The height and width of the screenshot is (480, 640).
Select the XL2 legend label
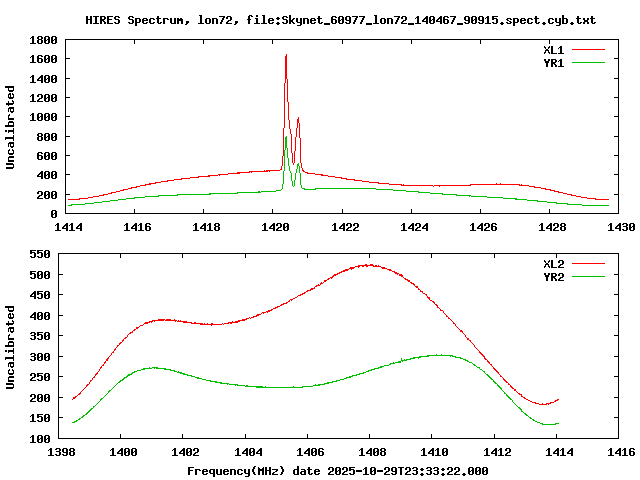coord(553,264)
